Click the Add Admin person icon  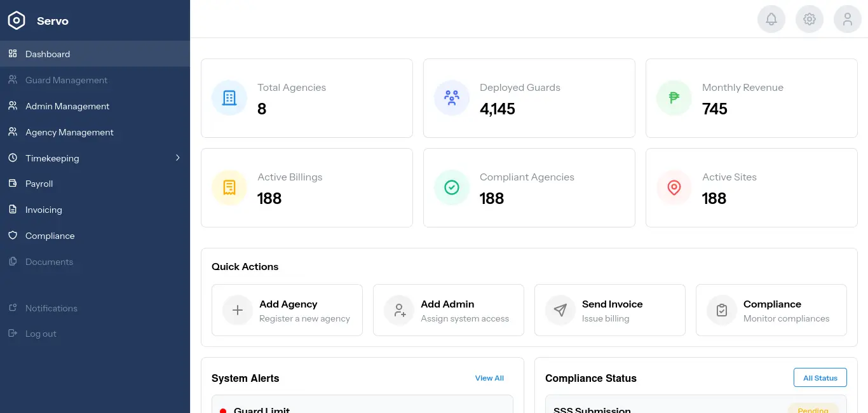tap(398, 310)
